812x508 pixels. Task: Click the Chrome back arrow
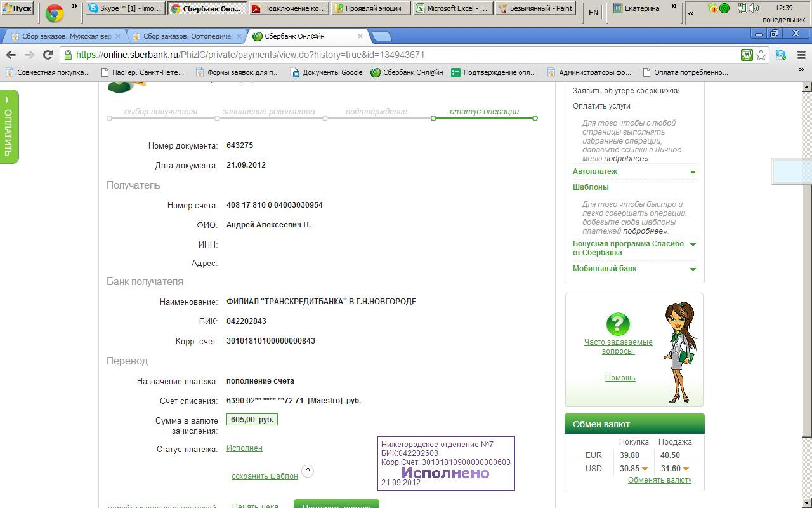point(11,55)
